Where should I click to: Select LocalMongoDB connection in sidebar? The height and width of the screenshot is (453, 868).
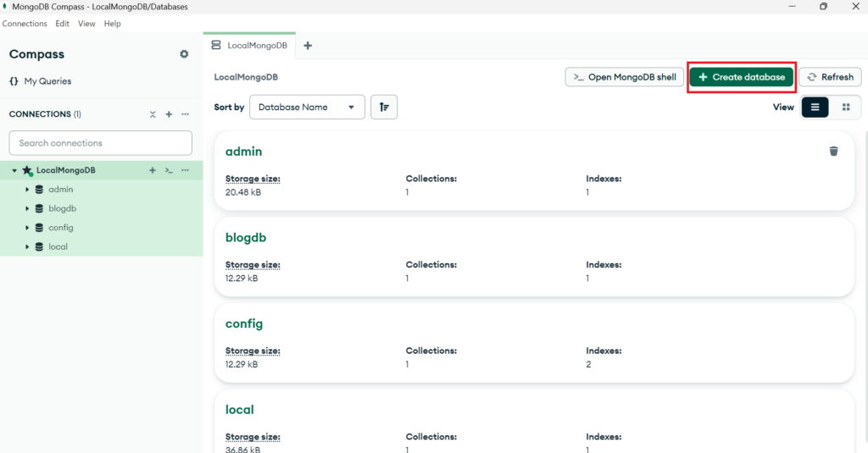click(x=66, y=170)
